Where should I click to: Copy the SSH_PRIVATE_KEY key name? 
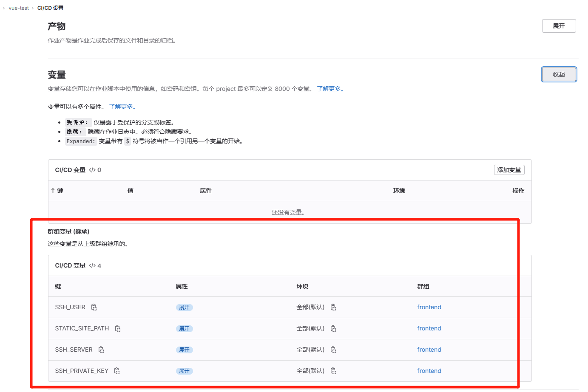click(x=117, y=371)
